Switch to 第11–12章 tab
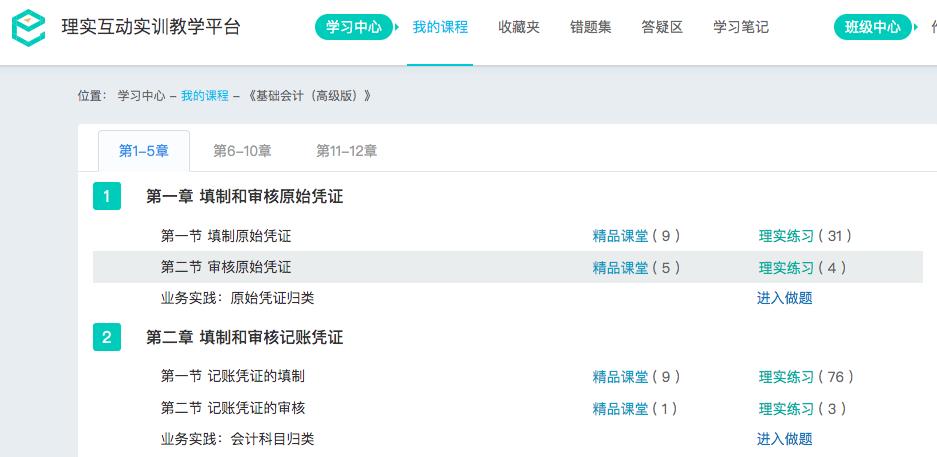The width and height of the screenshot is (937, 457). click(346, 151)
